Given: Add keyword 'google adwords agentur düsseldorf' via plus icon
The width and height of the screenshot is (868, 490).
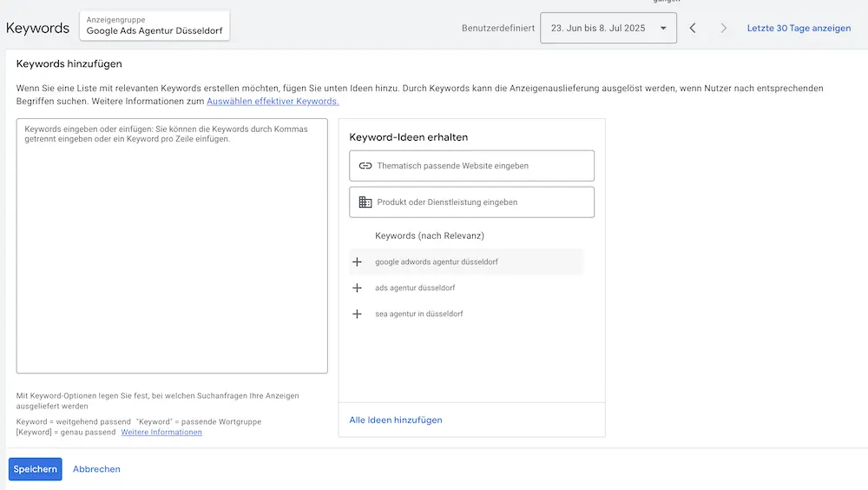Looking at the screenshot, I should 357,262.
